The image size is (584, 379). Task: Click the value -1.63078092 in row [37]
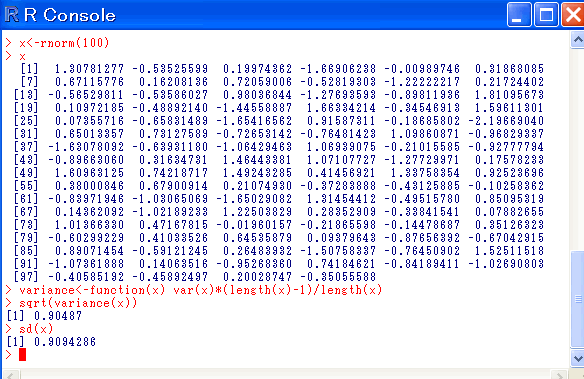[x=86, y=147]
